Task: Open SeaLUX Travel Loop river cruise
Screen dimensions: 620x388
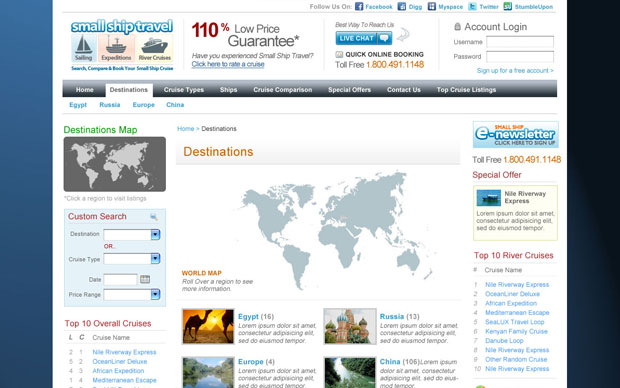Action: click(x=514, y=322)
